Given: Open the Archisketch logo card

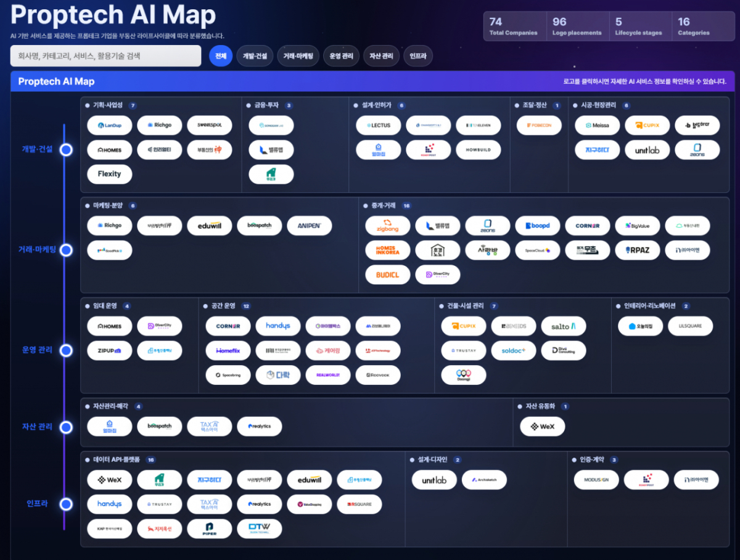Looking at the screenshot, I should [x=485, y=480].
